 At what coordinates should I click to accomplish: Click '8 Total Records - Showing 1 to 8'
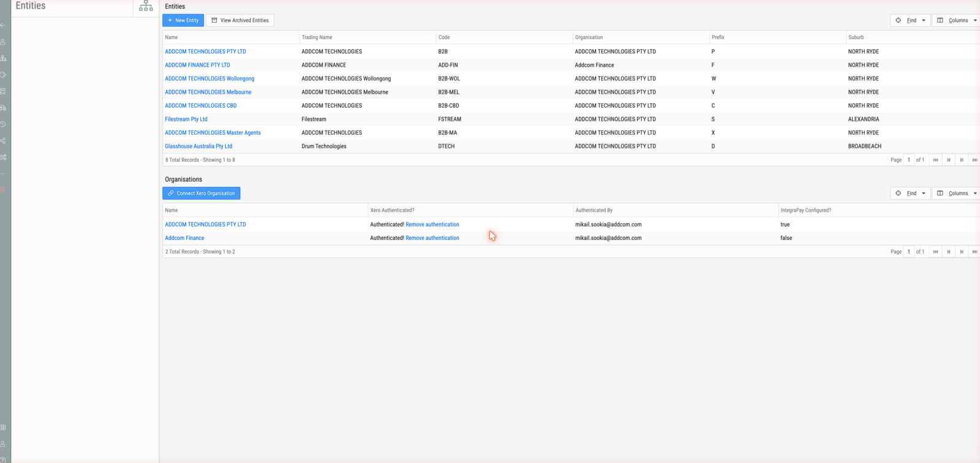pos(200,160)
